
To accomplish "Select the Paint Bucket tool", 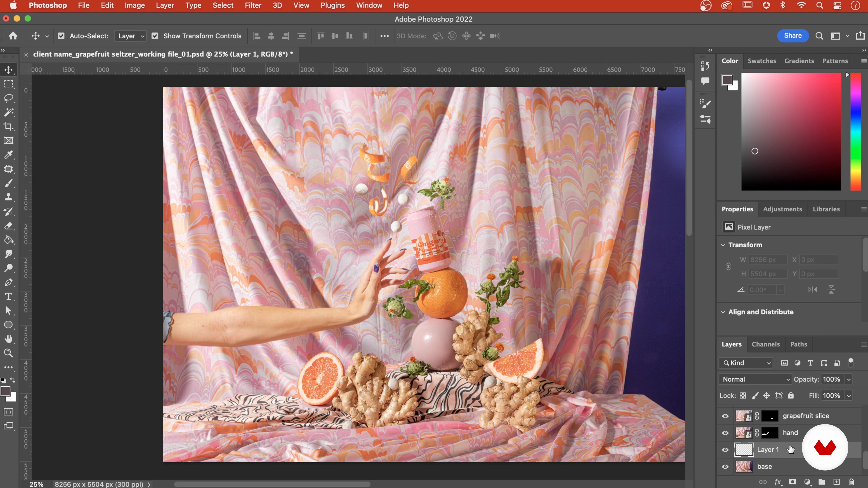I will (9, 240).
